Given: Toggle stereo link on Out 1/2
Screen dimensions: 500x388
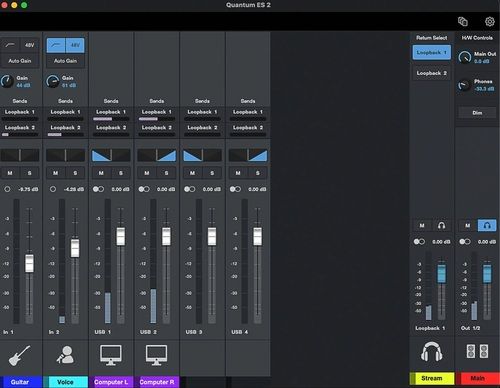Looking at the screenshot, I should pos(465,242).
